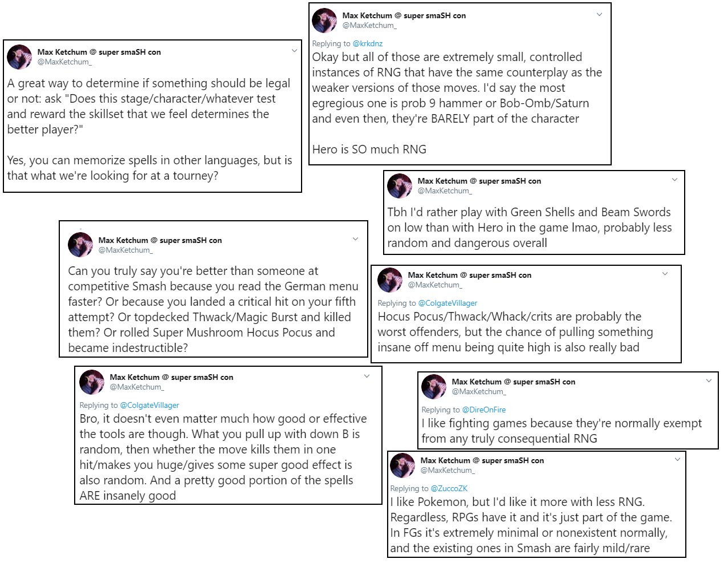
Task: Expand the options chevron on the Green Shells tweet
Action: (674, 180)
